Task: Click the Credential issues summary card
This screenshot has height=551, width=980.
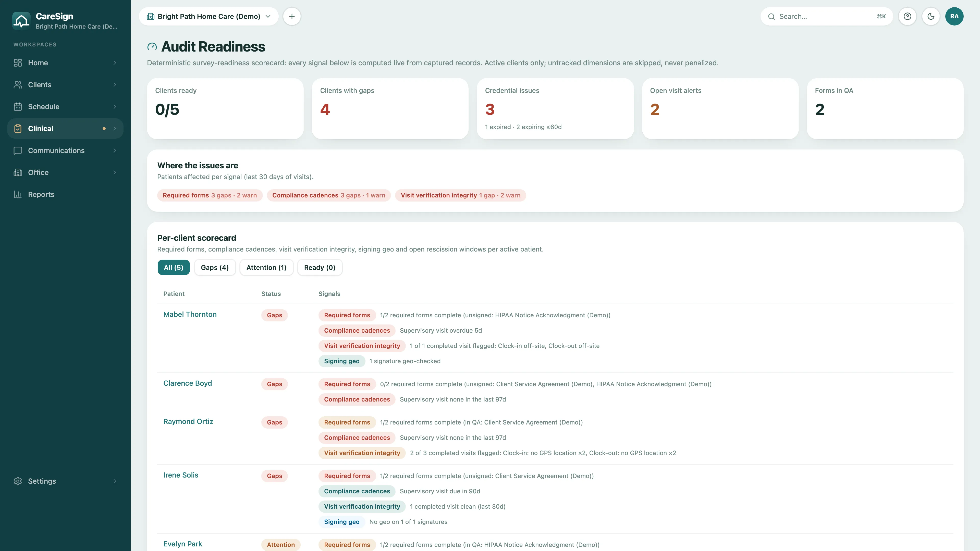Action: (x=555, y=109)
